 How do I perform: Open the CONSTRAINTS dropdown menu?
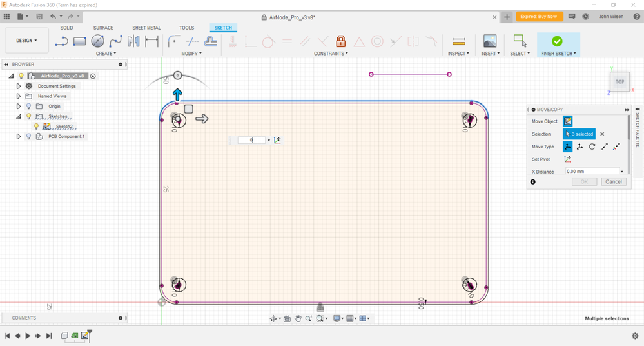(331, 54)
